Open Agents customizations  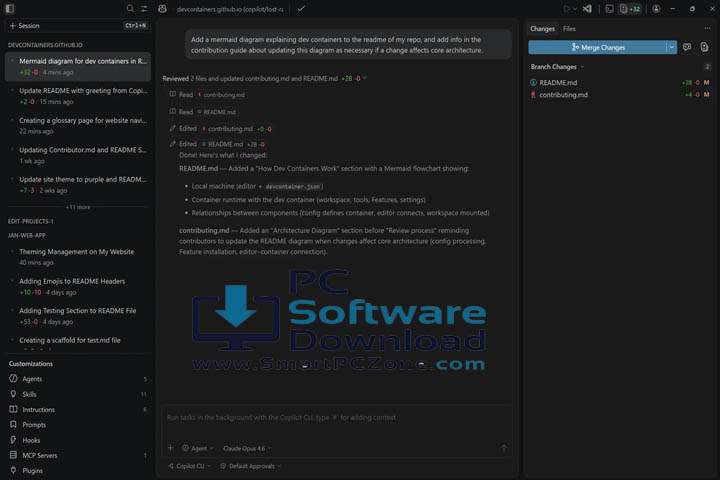[78, 379]
